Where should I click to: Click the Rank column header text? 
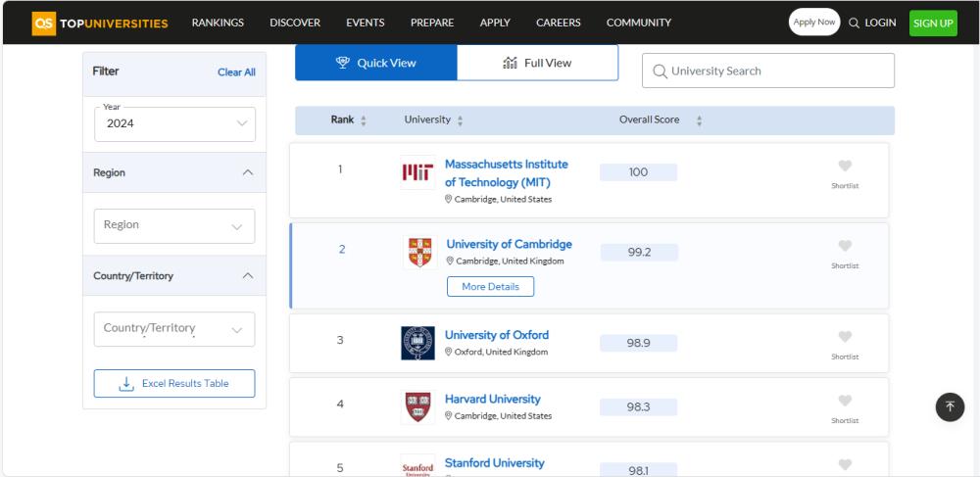pyautogui.click(x=342, y=119)
